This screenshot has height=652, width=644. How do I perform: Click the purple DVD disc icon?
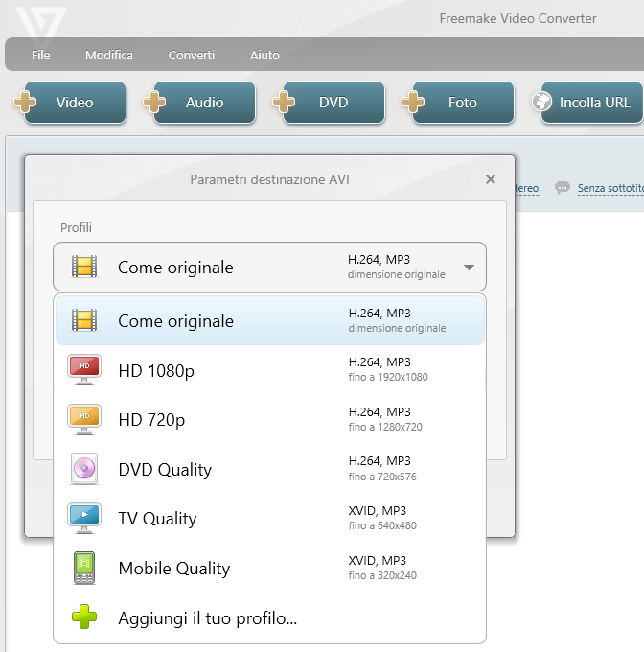[x=84, y=469]
